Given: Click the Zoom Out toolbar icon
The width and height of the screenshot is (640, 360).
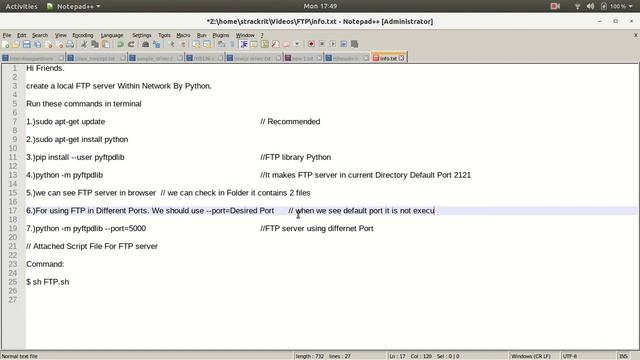Looking at the screenshot, I should tap(183, 44).
